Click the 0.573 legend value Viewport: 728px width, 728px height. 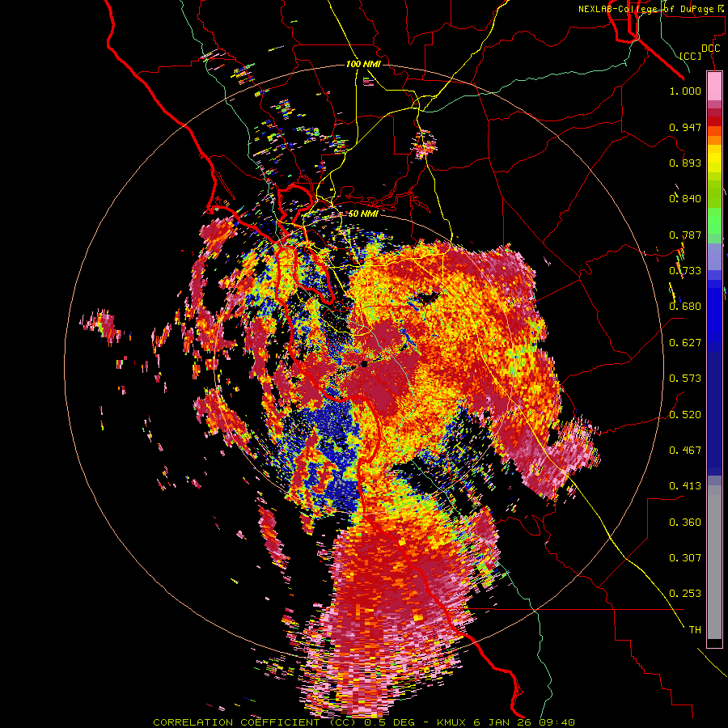coord(685,379)
